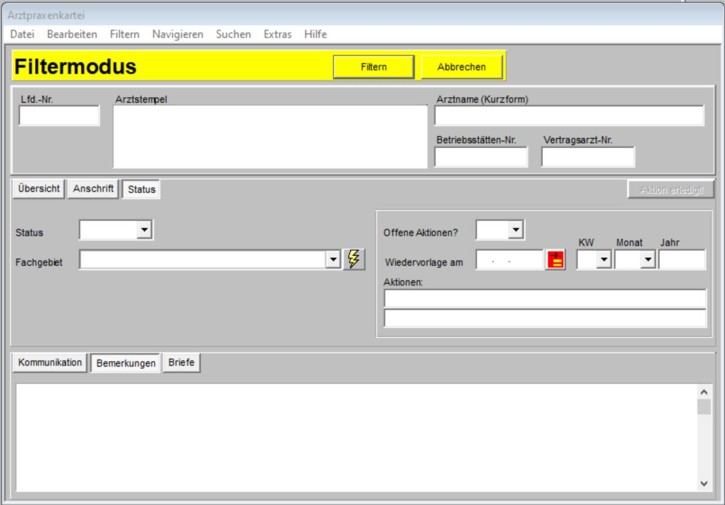Expand the Offene Aktionen dropdown

tap(515, 231)
